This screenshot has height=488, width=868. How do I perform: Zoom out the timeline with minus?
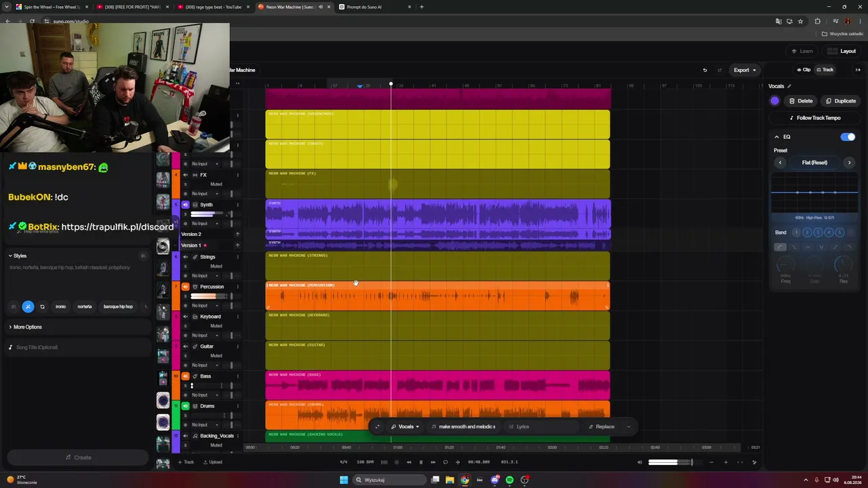pyautogui.click(x=711, y=462)
